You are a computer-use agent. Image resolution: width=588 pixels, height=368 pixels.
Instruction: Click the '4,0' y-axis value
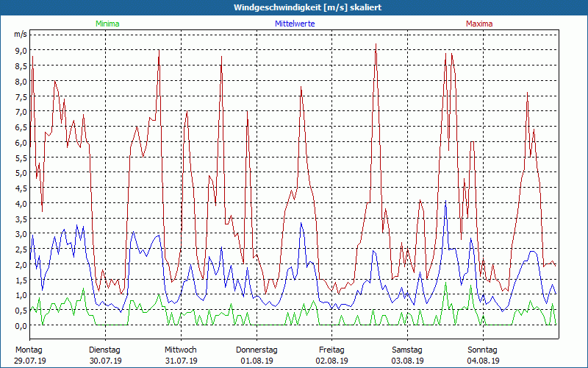click(x=21, y=204)
